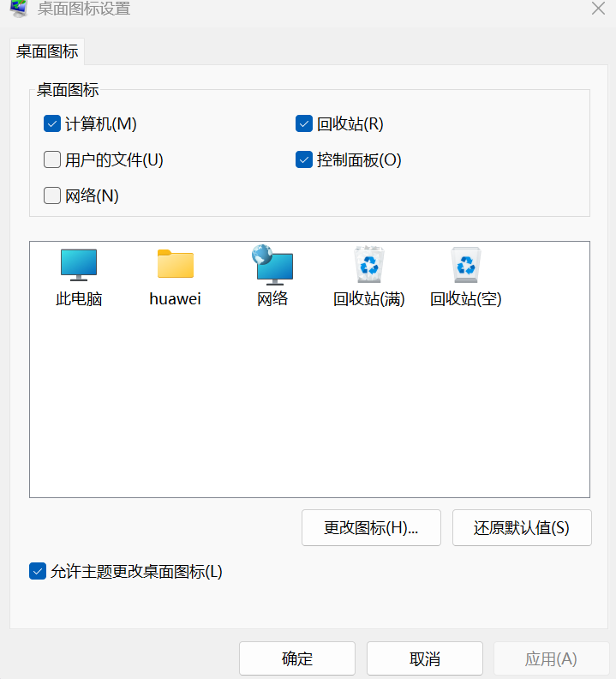Click empty area in icon list box
The width and height of the screenshot is (616, 679).
[x=309, y=403]
